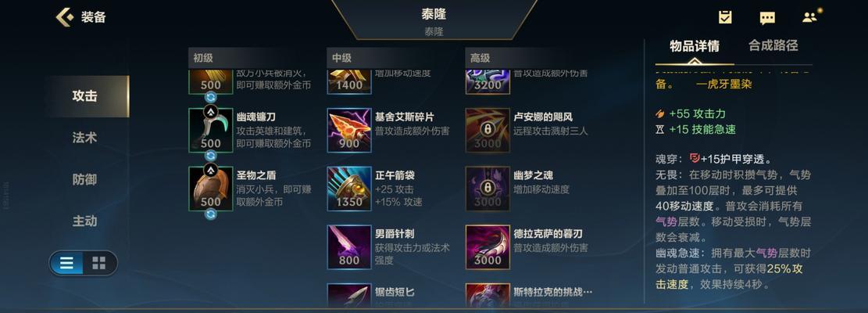Switch to grid view toggle
Screen dimensions: 868x313
[x=99, y=263]
